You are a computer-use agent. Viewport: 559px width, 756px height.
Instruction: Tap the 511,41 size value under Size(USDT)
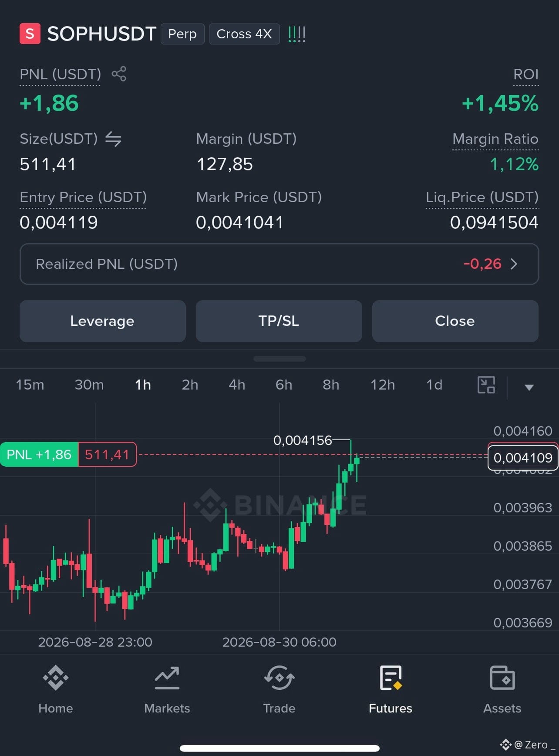coord(48,164)
